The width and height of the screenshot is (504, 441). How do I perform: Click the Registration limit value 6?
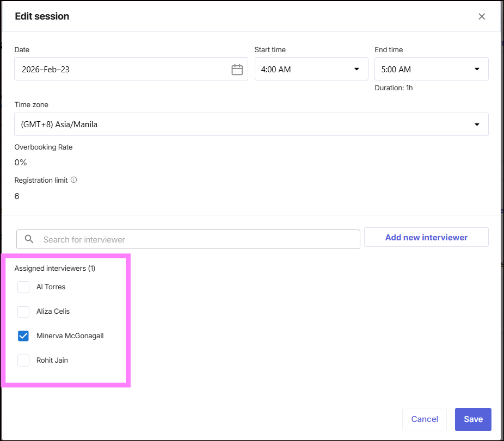[x=17, y=196]
